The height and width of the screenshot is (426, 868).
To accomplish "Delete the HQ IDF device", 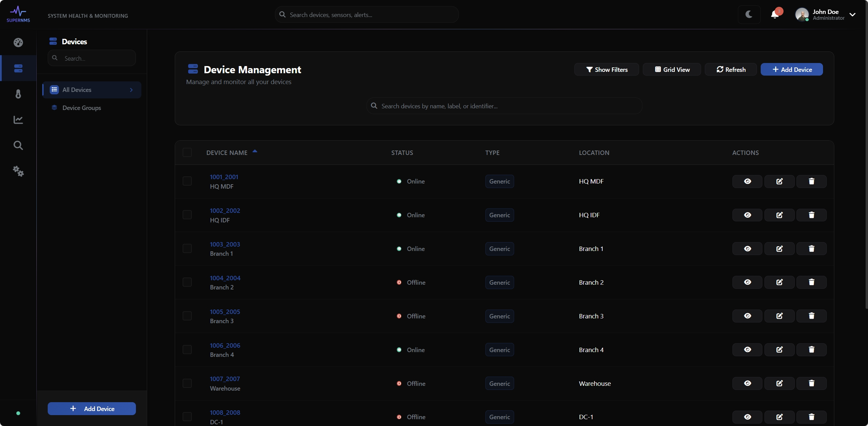I will point(811,215).
